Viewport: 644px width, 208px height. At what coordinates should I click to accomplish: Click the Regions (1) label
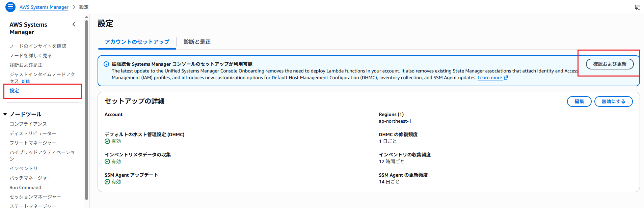(391, 115)
